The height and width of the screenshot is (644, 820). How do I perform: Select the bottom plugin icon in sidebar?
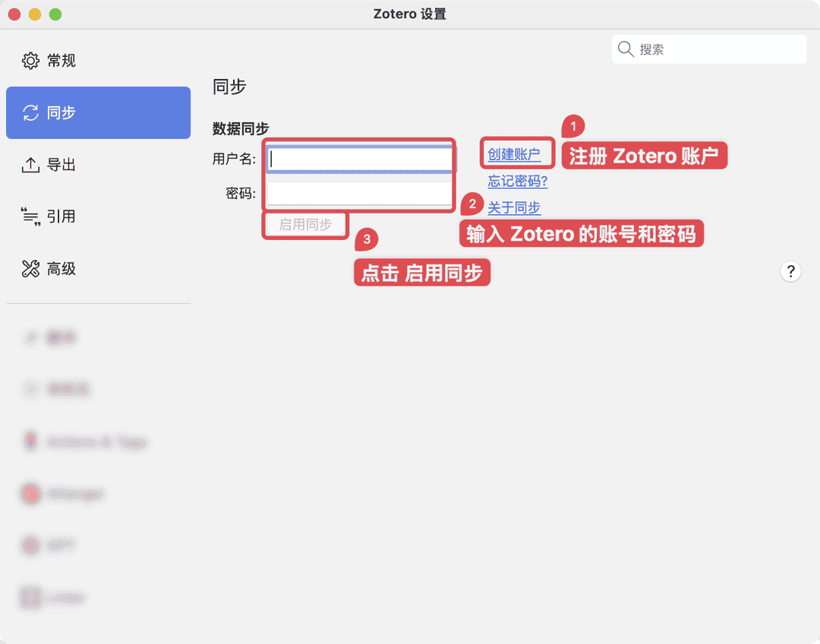pyautogui.click(x=30, y=598)
